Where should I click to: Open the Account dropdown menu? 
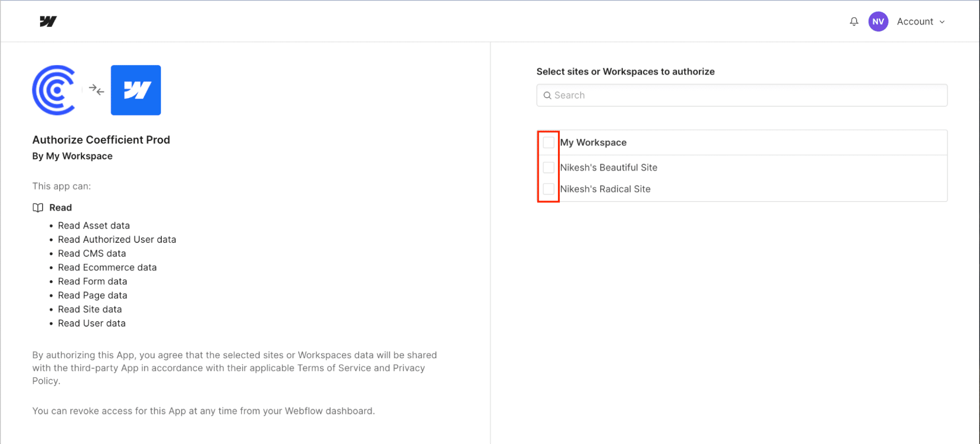click(921, 22)
